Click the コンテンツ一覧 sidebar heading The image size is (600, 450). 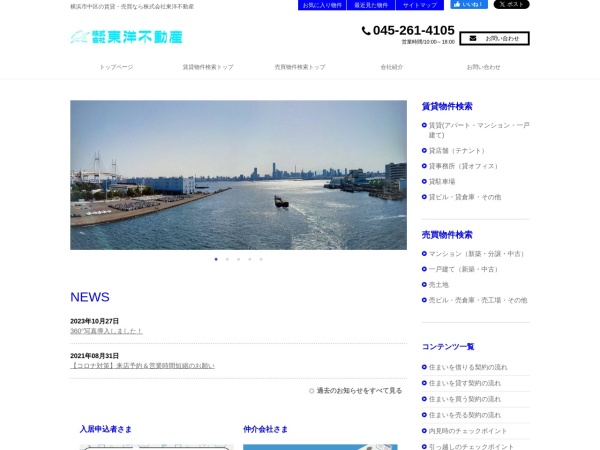(448, 347)
